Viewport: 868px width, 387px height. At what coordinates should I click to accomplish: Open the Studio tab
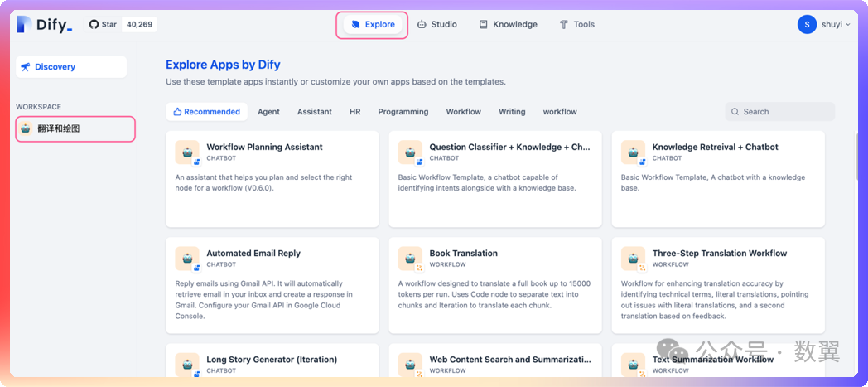pyautogui.click(x=436, y=24)
